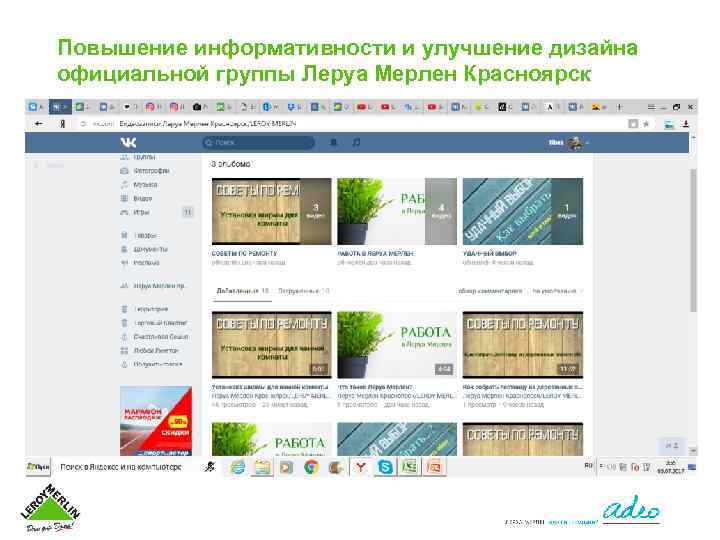720x540 pixels.
Task: Go back with the browser arrow
Action: [39, 124]
